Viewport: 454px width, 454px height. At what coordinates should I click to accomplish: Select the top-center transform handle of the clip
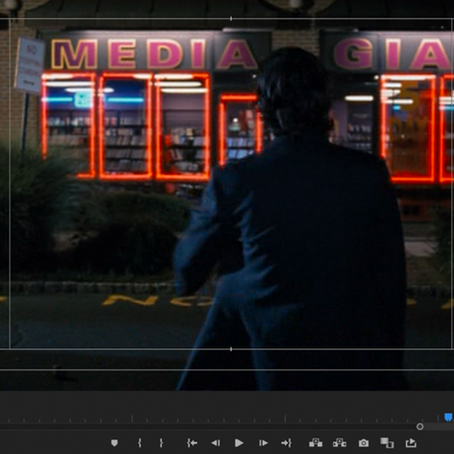click(231, 19)
